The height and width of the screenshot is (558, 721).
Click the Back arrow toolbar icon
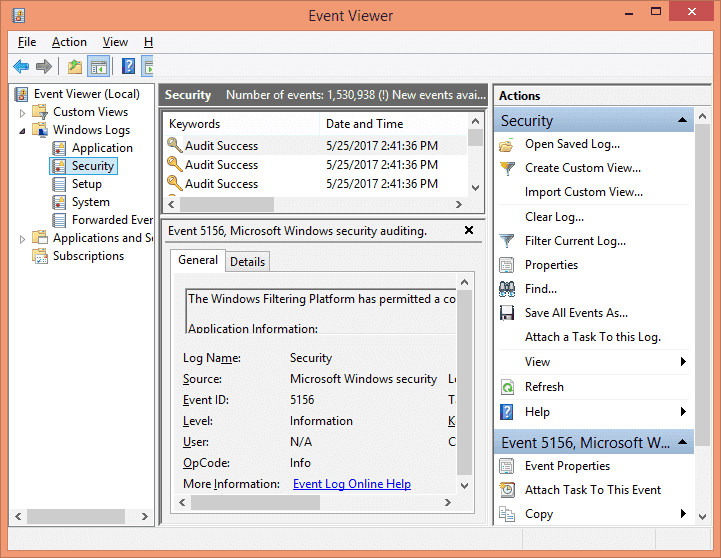(21, 67)
